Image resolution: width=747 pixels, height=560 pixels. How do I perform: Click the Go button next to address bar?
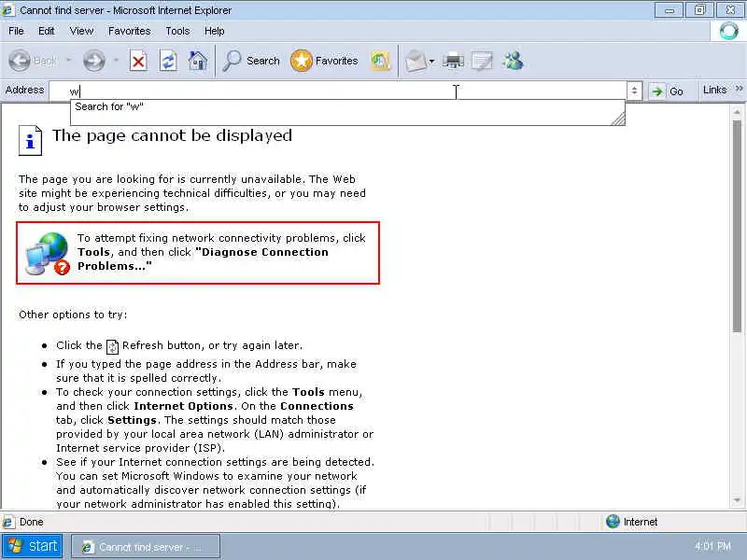point(667,91)
